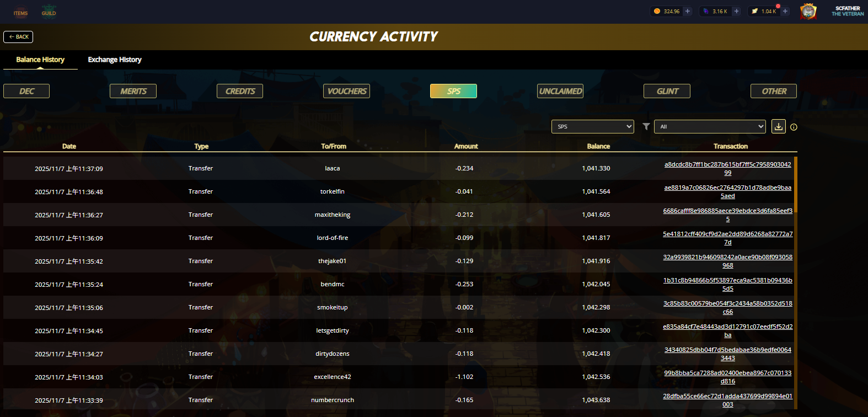
Task: Select the OTHER currency button
Action: click(774, 91)
